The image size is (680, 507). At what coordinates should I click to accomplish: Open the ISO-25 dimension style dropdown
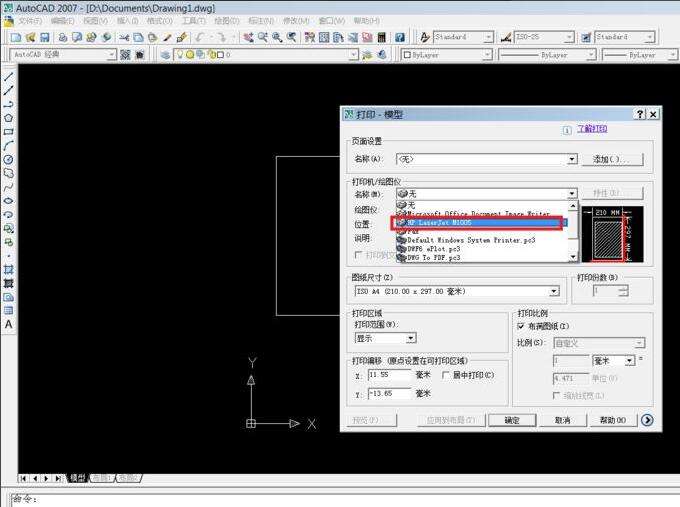[x=569, y=38]
